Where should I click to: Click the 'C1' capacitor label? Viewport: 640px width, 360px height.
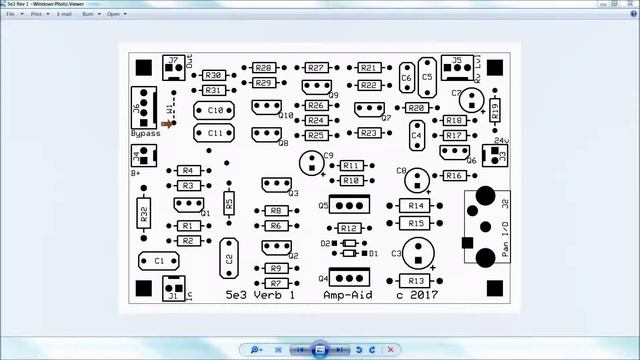[159, 261]
